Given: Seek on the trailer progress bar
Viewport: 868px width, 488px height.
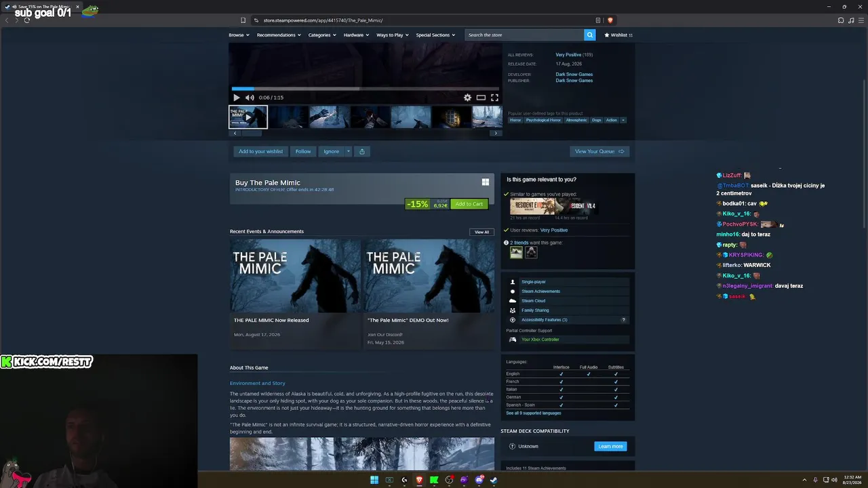Looking at the screenshot, I should tap(366, 88).
